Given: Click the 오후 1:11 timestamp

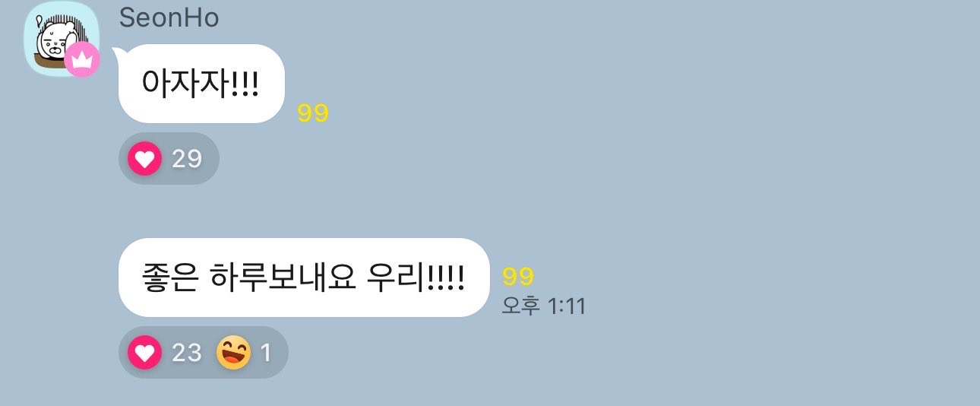Looking at the screenshot, I should tap(543, 306).
